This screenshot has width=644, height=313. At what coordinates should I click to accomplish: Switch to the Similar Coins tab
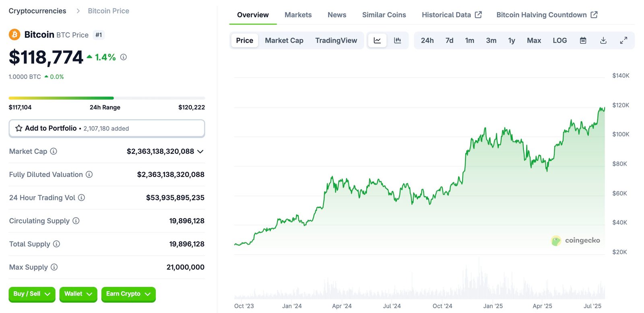pos(384,15)
